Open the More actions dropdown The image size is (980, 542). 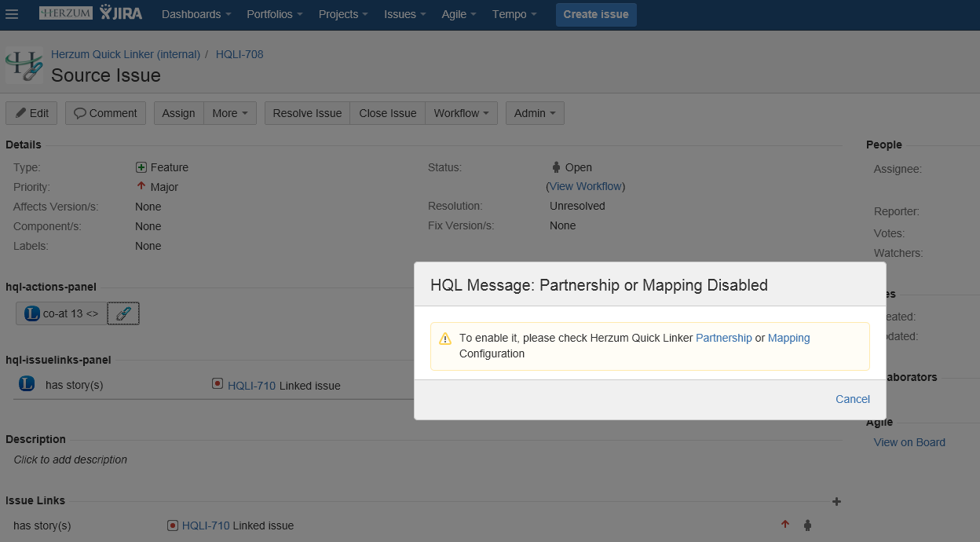pyautogui.click(x=229, y=113)
